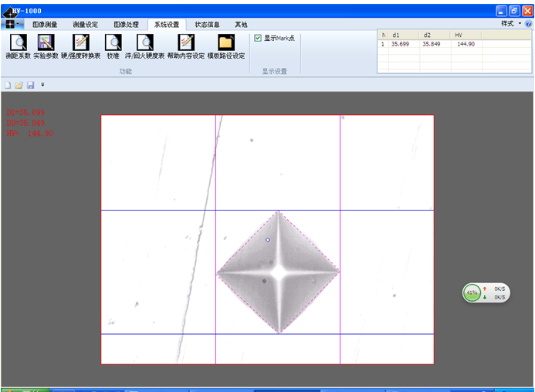This screenshot has height=392, width=535.
Task: Expand the 样式 style dropdown
Action: point(511,24)
